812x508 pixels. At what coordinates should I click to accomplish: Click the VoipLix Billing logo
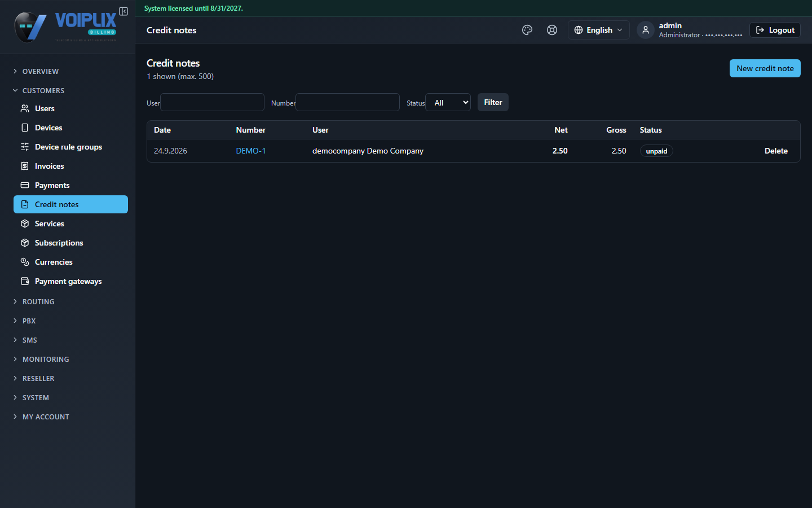pos(65,27)
